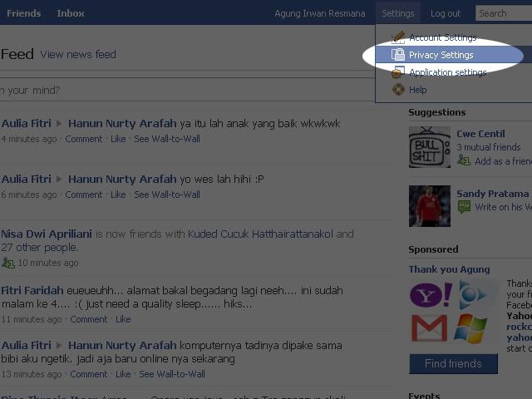
Task: Click the Help lifebuoy icon
Action: click(x=398, y=90)
